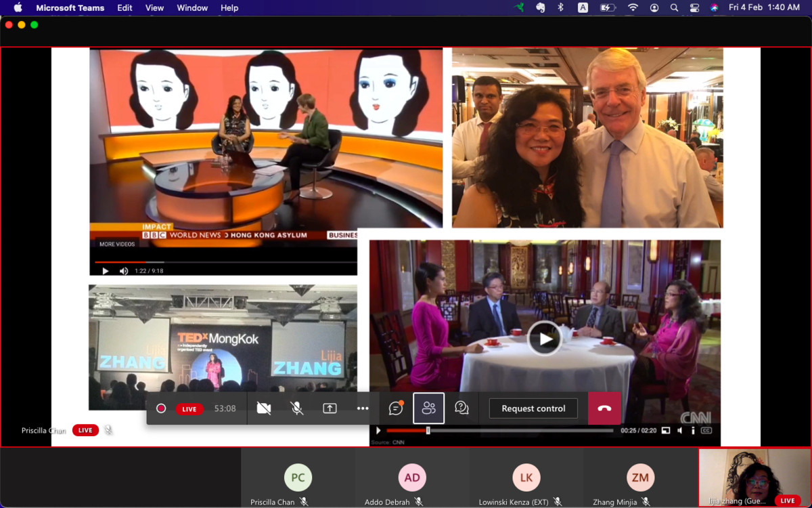Seek on the CNN video progress bar
The width and height of the screenshot is (812, 508).
pyautogui.click(x=500, y=430)
